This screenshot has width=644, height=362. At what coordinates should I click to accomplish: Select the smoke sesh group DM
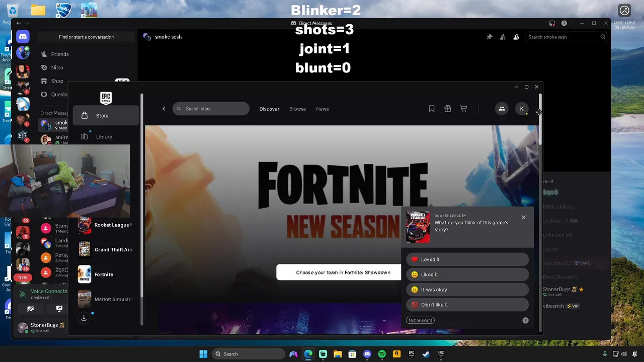tap(54, 124)
